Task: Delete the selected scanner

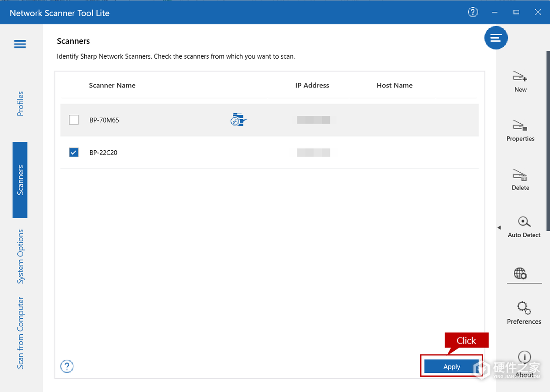Action: pos(520,180)
